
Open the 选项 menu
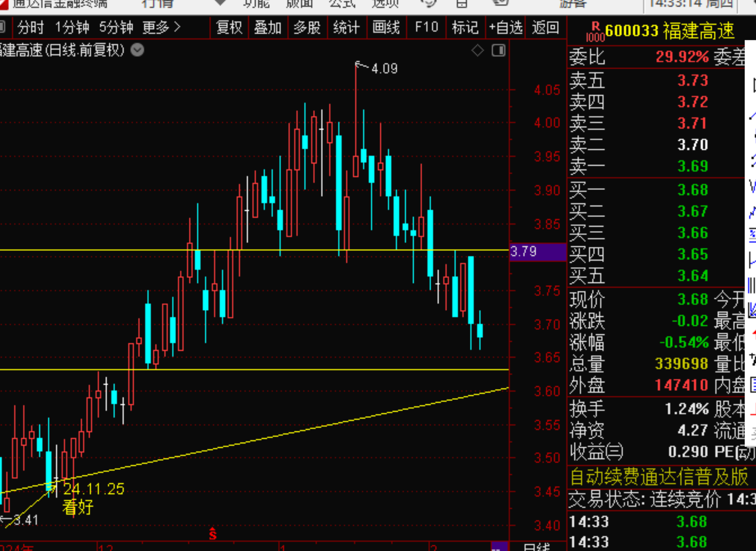(385, 4)
